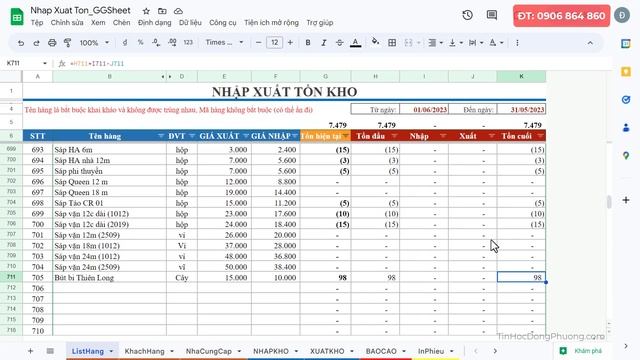The height and width of the screenshot is (360, 640).
Task: Add a new sheet with plus button
Action: click(x=30, y=351)
